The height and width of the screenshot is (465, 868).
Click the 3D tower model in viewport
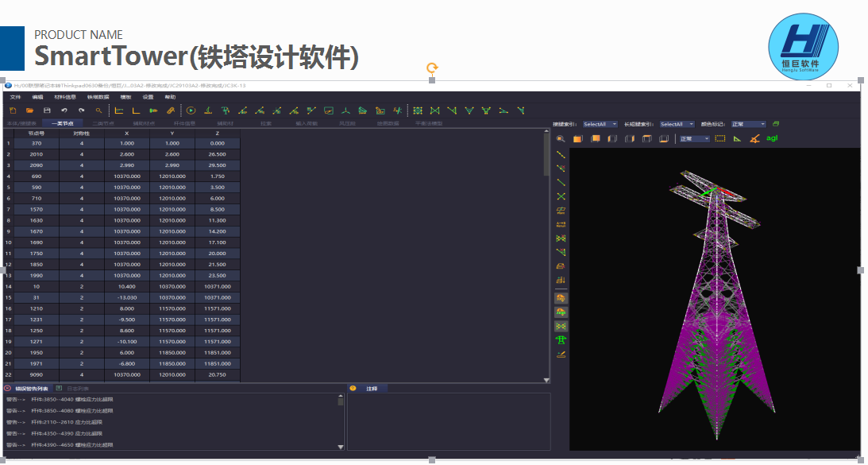[x=716, y=304]
